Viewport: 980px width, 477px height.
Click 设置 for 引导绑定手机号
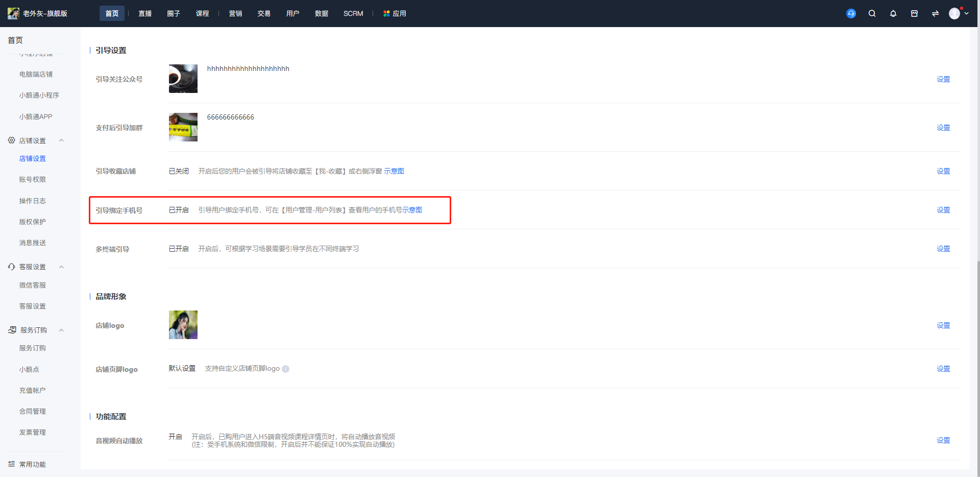click(943, 210)
